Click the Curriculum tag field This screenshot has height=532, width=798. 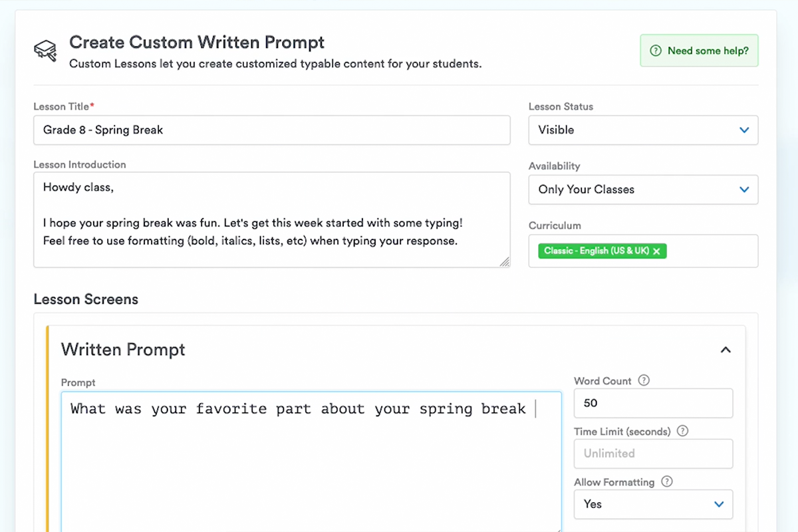(x=712, y=251)
